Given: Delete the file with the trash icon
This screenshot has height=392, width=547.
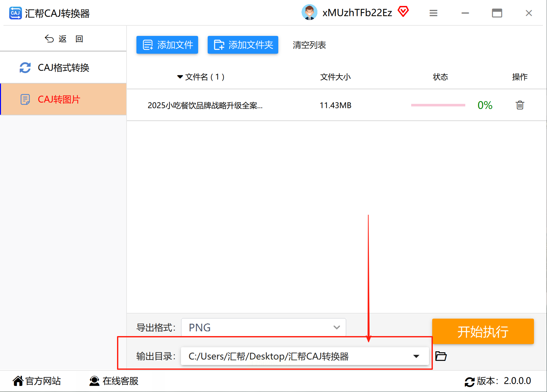Looking at the screenshot, I should [x=520, y=105].
